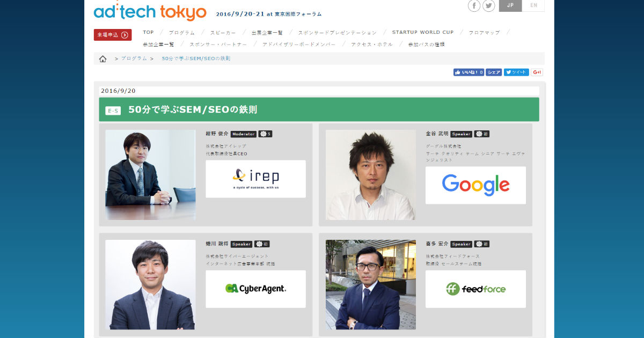Screen dimensions: 644x338
Task: Open the 参加パスの種類 menu item
Action: tap(426, 45)
